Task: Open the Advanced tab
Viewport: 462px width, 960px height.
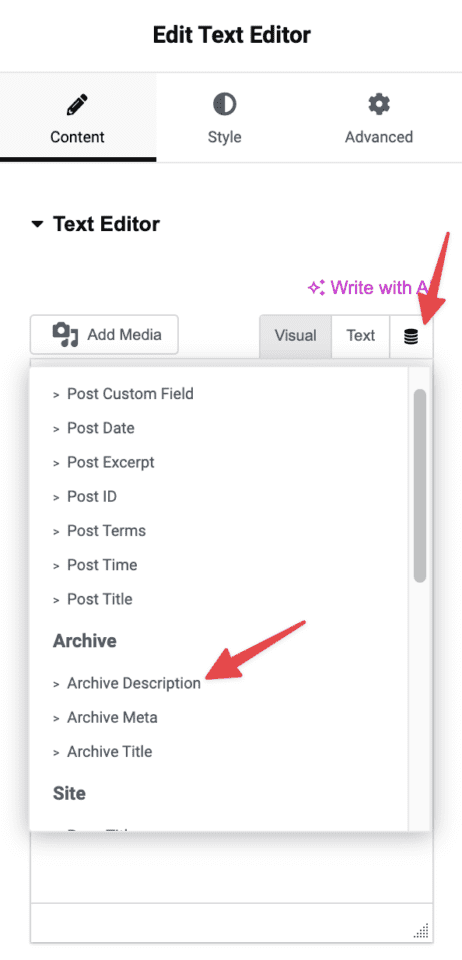Action: point(379,118)
